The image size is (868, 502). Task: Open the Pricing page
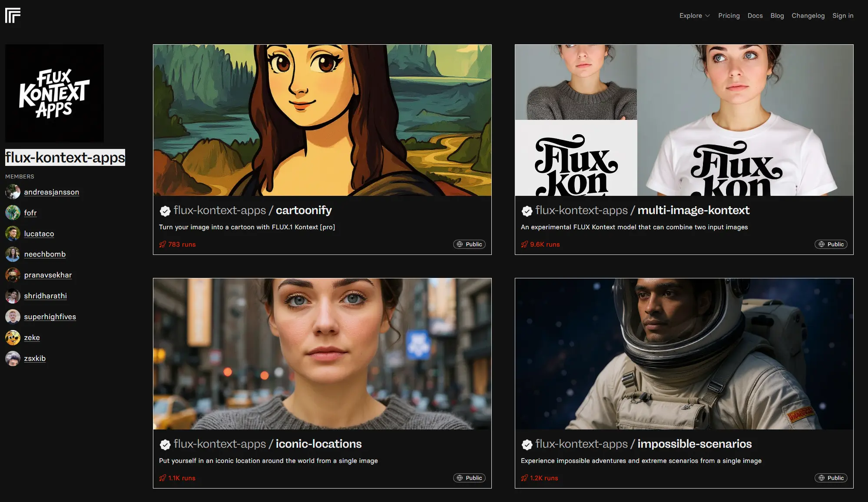pos(729,16)
